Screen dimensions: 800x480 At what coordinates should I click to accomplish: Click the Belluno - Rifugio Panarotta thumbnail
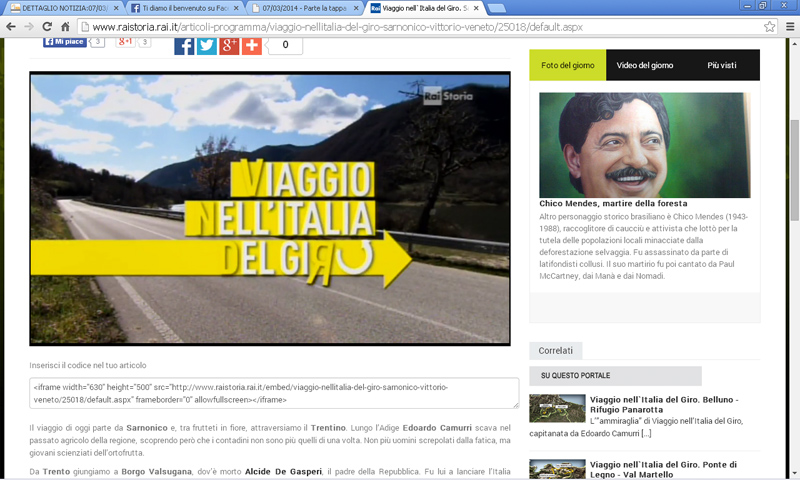[557, 408]
